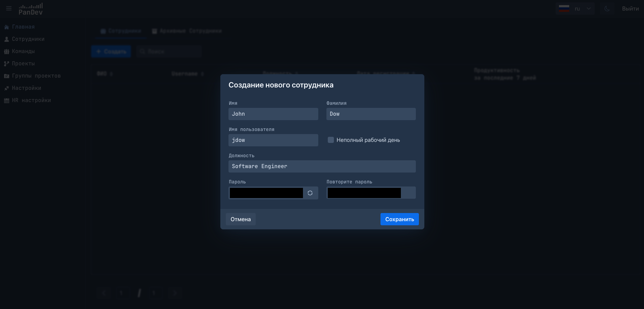This screenshot has width=644, height=309.
Task: Click the PanDev logo
Action: [x=31, y=9]
